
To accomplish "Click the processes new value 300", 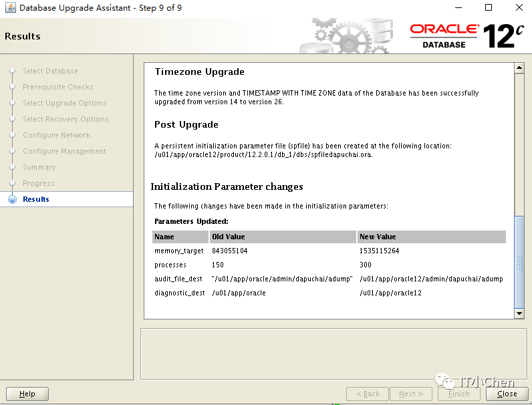I will point(366,265).
